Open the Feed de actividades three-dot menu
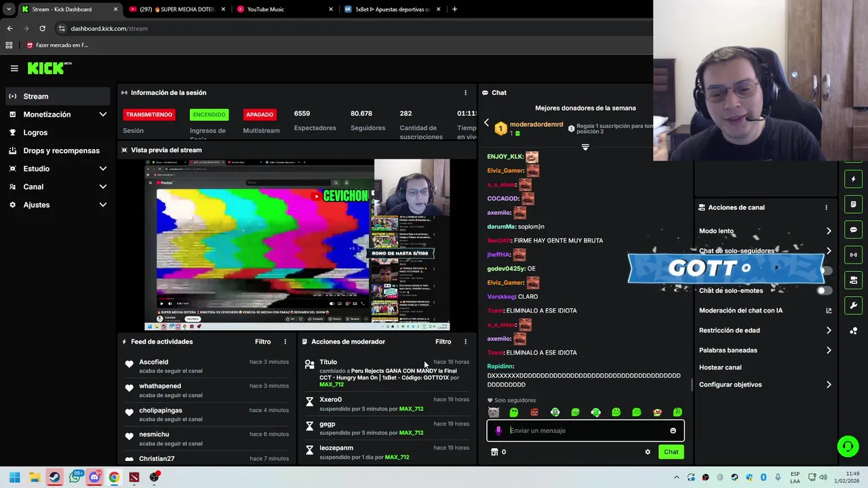 (285, 342)
